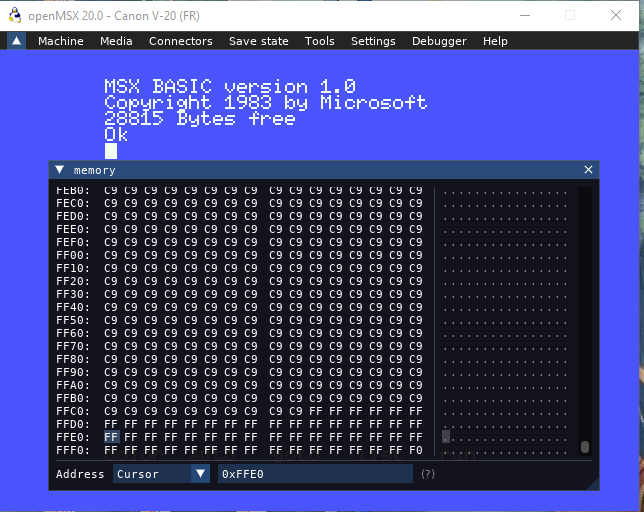Click the first C9 byte in FF40 row

111,307
